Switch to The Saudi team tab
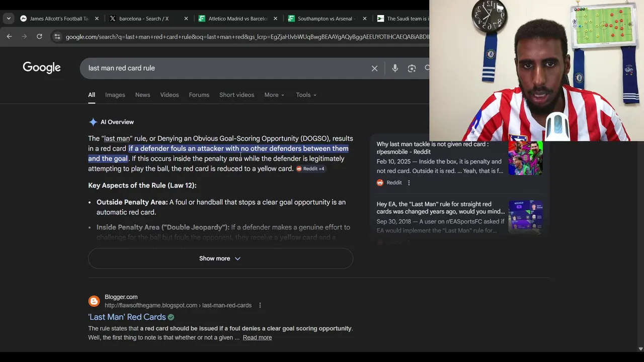Viewport: 644px width, 362px height. (403, 19)
